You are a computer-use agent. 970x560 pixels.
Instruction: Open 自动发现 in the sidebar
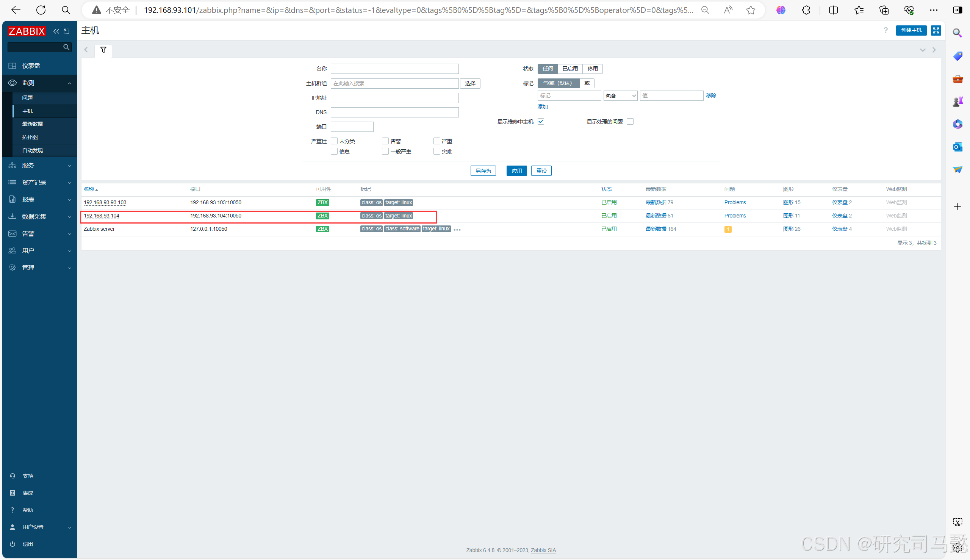[x=32, y=150]
